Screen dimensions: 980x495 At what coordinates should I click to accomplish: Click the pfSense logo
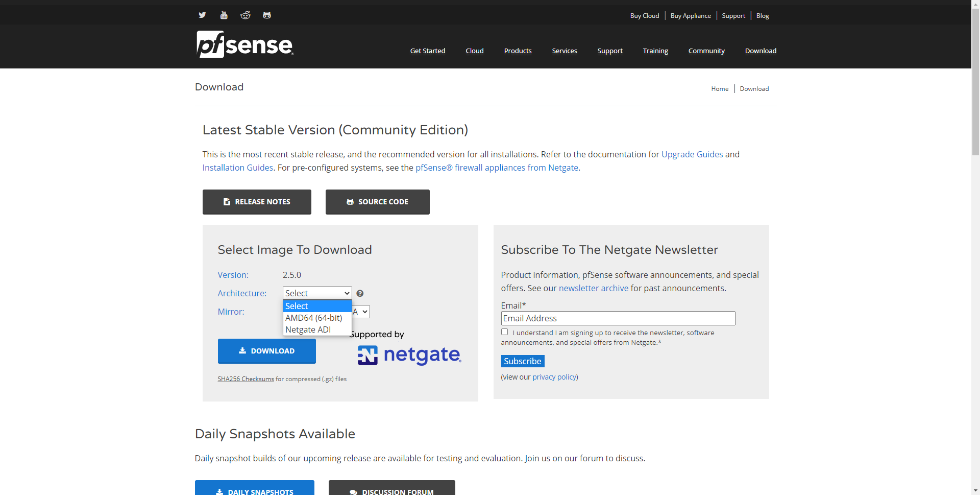[x=245, y=45]
